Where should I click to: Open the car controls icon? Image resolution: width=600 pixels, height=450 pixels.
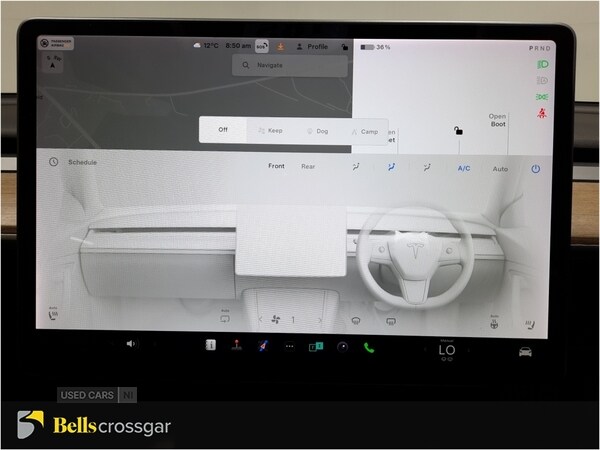tap(525, 350)
